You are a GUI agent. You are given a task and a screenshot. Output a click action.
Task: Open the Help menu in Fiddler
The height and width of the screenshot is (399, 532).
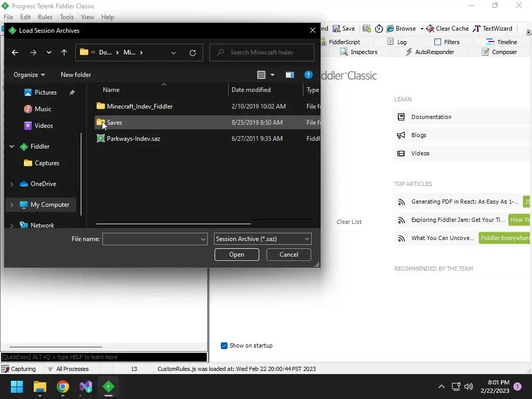tap(108, 17)
